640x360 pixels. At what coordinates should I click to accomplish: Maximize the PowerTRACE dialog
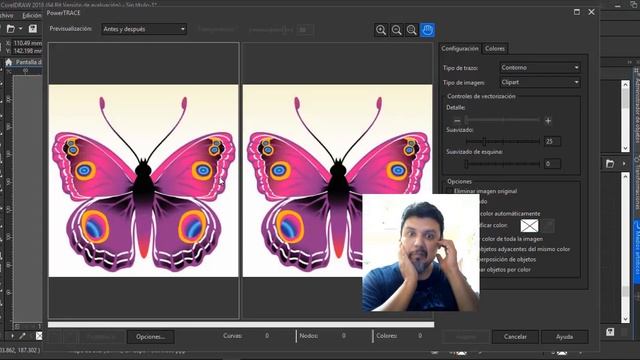tap(577, 12)
